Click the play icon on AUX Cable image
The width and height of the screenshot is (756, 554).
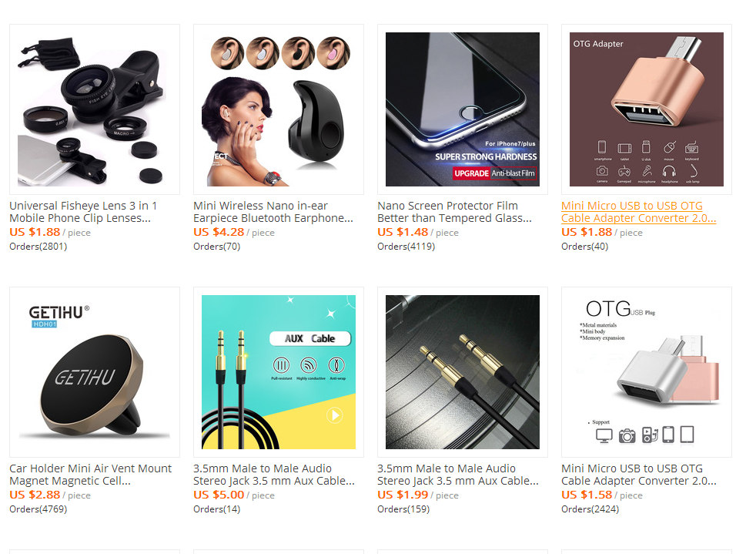[335, 415]
